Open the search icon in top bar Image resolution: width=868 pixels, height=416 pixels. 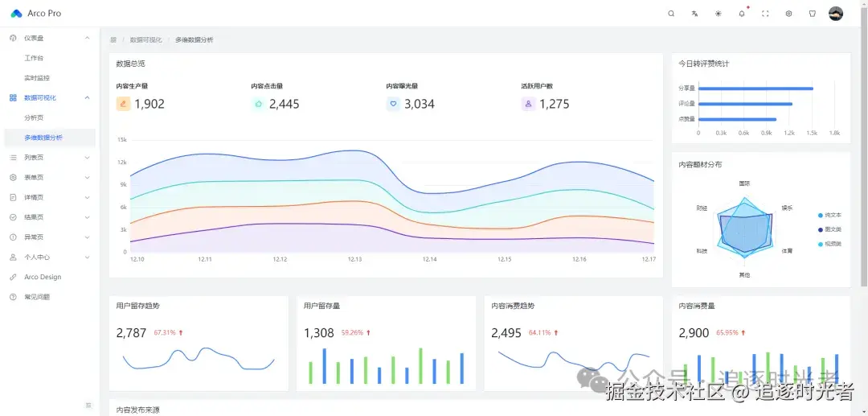tap(671, 14)
